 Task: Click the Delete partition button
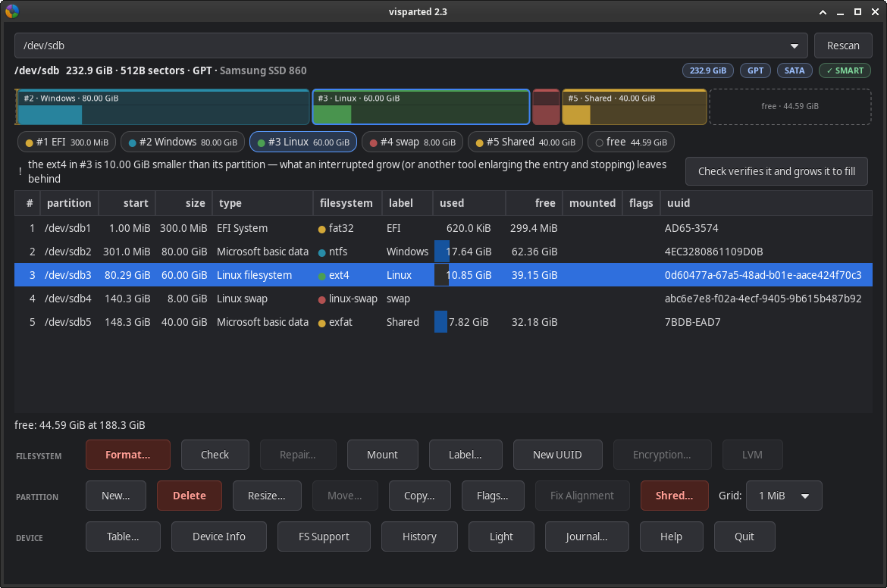[190, 496]
